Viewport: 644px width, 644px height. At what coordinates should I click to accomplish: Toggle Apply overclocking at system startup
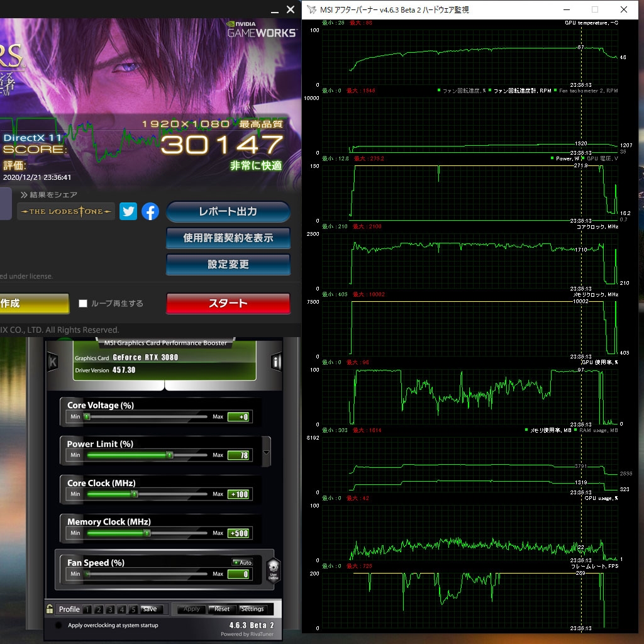[58, 625]
